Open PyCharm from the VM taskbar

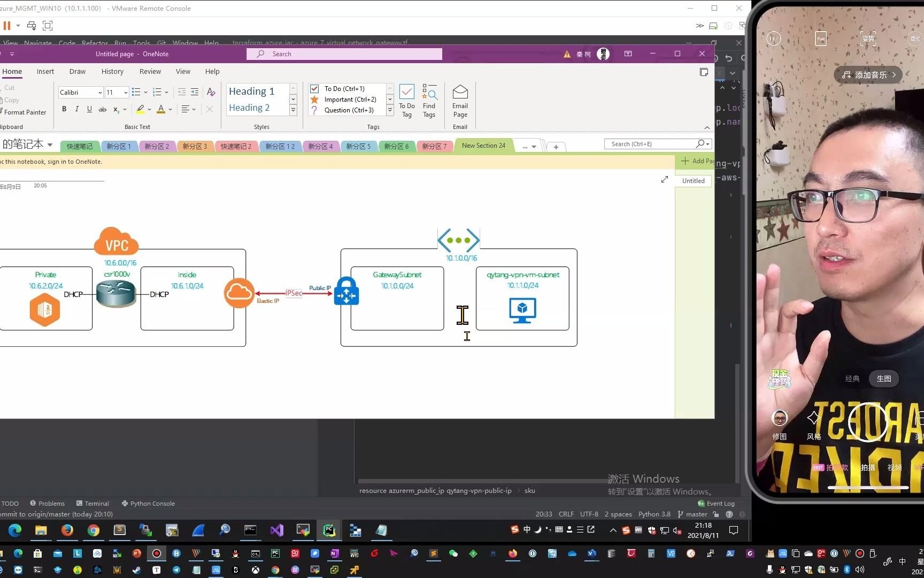[329, 530]
